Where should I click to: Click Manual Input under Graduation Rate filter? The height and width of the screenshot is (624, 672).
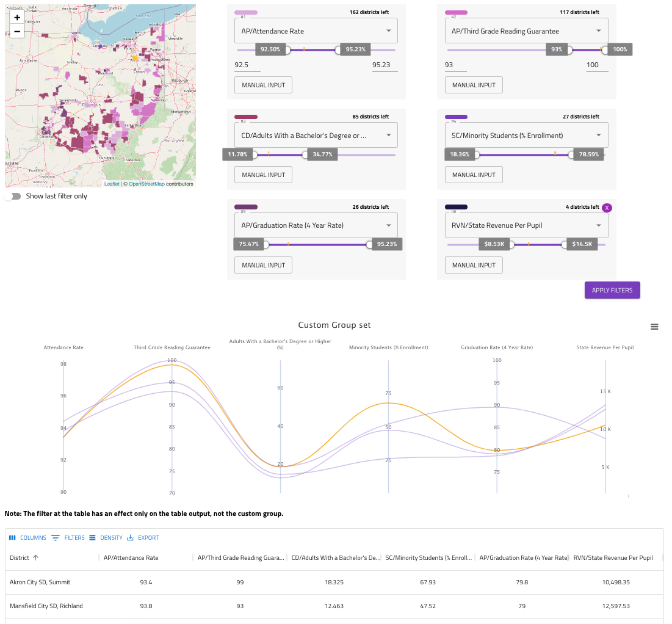point(263,265)
